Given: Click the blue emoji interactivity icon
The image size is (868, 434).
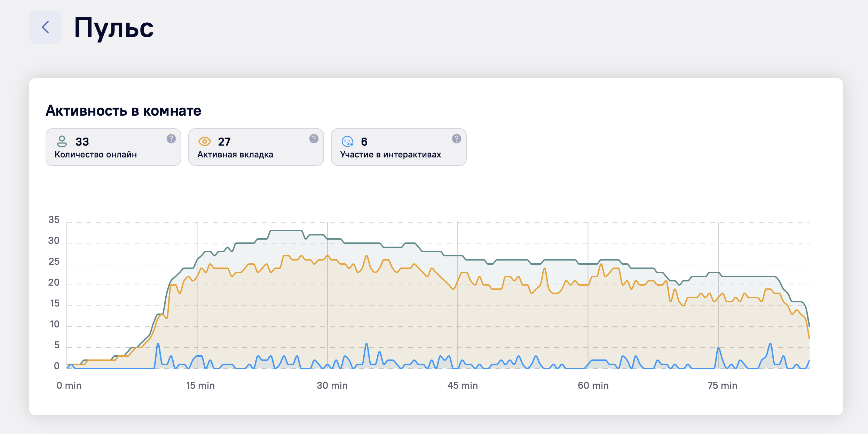Looking at the screenshot, I should tap(347, 141).
